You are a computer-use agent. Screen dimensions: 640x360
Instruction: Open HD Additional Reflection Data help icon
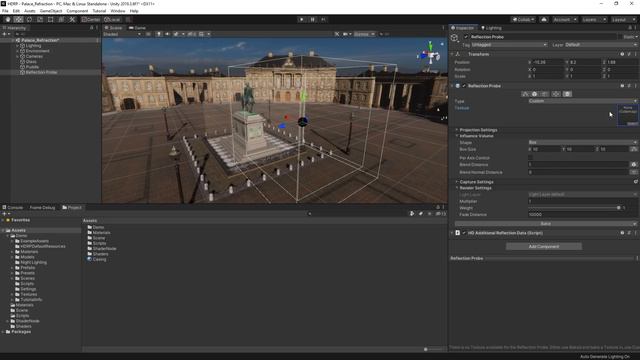pyautogui.click(x=622, y=233)
